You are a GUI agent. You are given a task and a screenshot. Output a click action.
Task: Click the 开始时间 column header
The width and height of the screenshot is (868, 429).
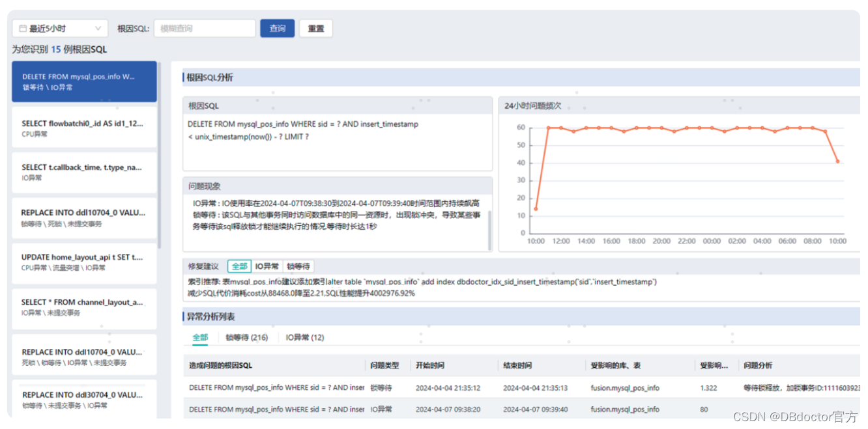pos(430,366)
